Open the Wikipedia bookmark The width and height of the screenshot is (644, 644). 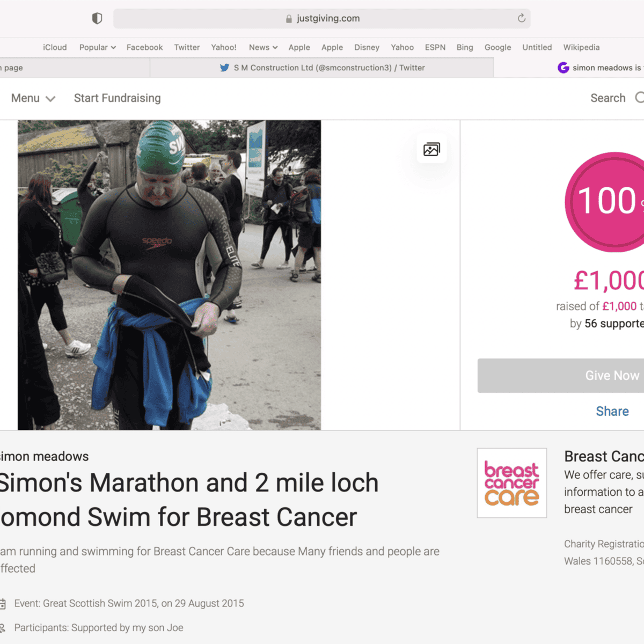pyautogui.click(x=581, y=47)
